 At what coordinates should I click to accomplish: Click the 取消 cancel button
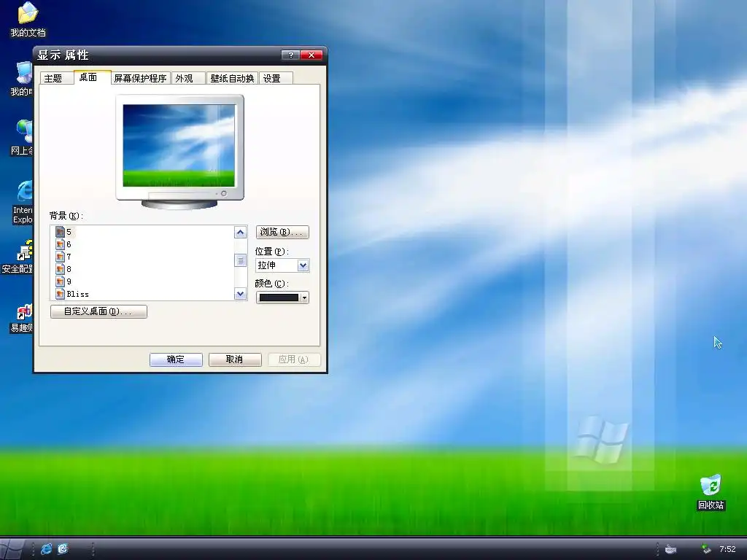point(234,359)
